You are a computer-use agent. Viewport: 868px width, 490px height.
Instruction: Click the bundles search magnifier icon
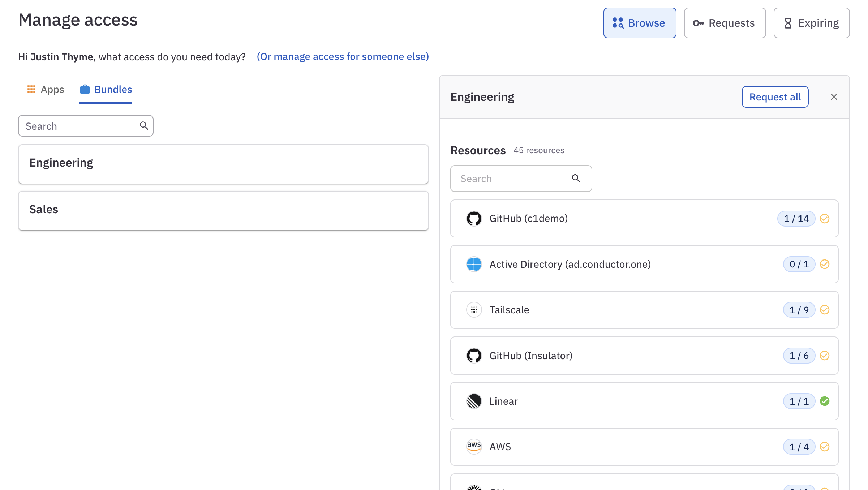144,125
